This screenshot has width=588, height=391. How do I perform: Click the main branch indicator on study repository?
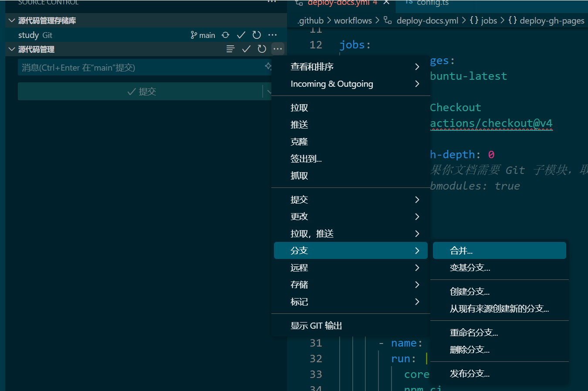click(x=203, y=35)
